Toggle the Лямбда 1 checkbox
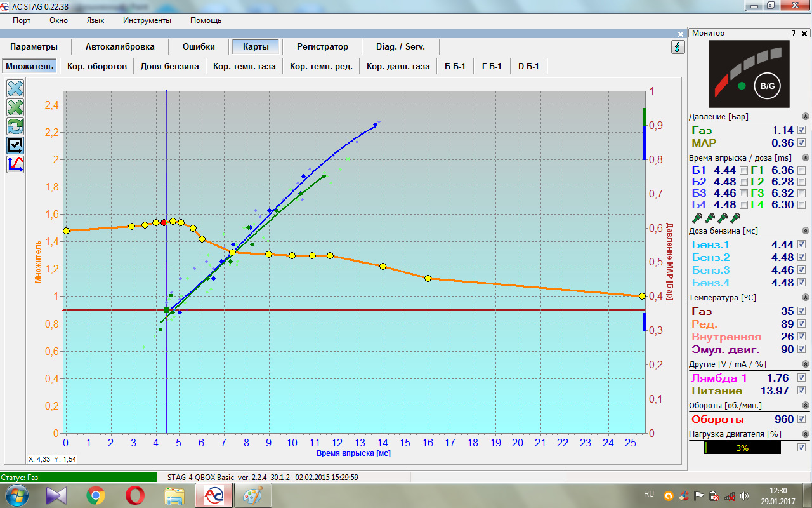 [801, 378]
